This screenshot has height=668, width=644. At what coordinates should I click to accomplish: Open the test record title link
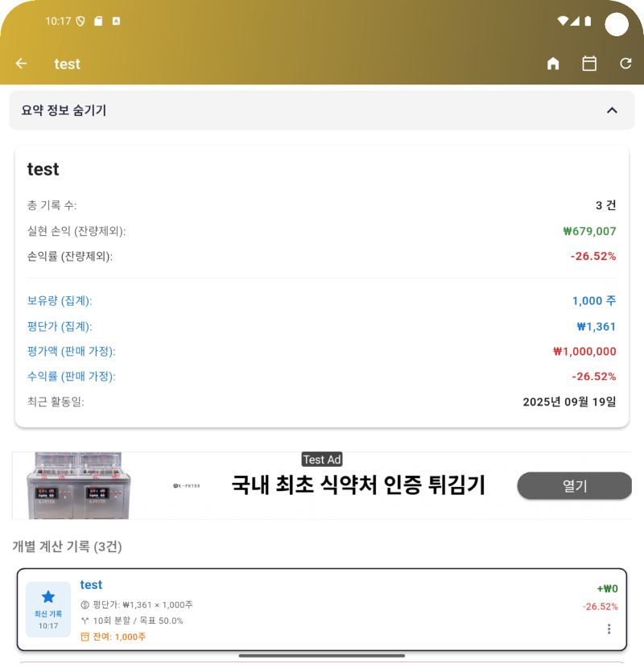click(91, 585)
